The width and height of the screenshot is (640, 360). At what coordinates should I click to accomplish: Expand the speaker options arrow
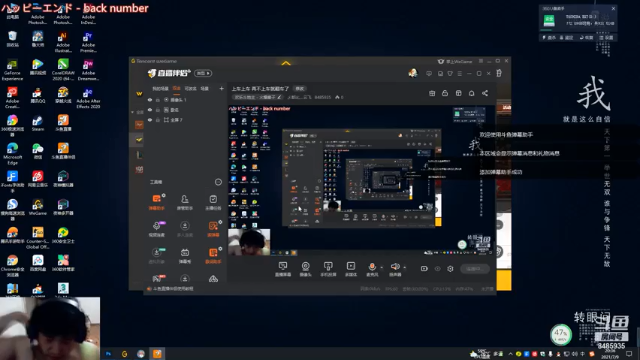coord(404,267)
